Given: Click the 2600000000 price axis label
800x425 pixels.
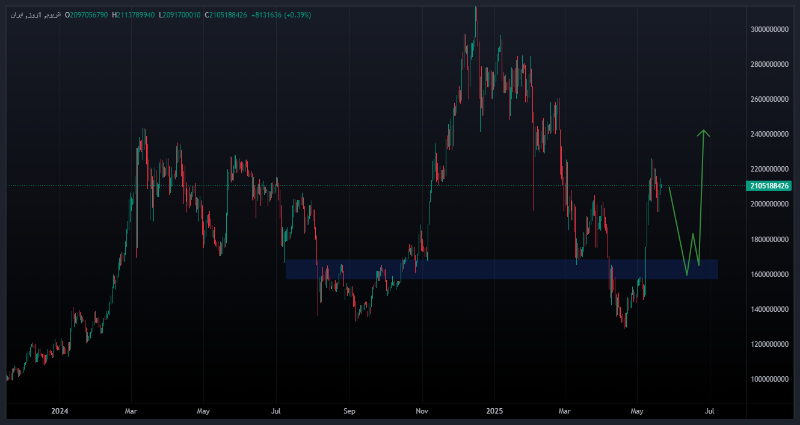Looking at the screenshot, I should 770,99.
